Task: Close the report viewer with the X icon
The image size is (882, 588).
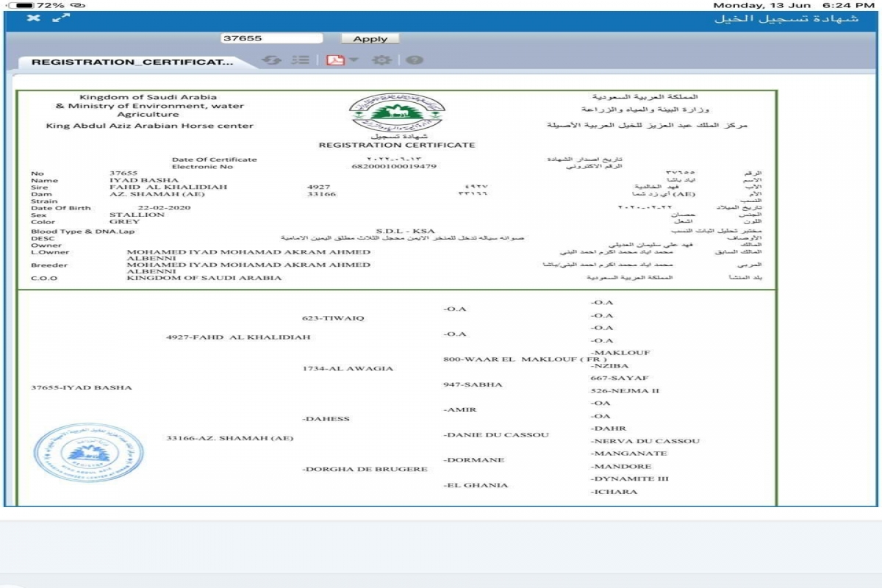Action: pos(34,18)
